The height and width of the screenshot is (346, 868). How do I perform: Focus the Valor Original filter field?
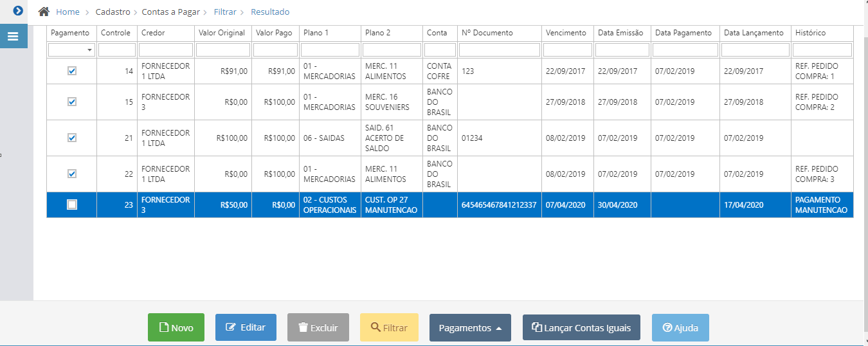pyautogui.click(x=222, y=50)
